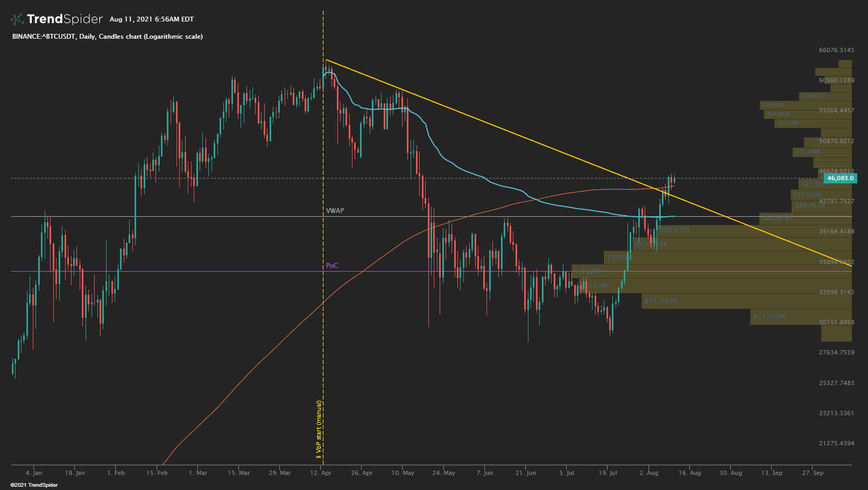Viewport: 868px width, 490px height.
Task: Select the VWAP line label
Action: [335, 211]
